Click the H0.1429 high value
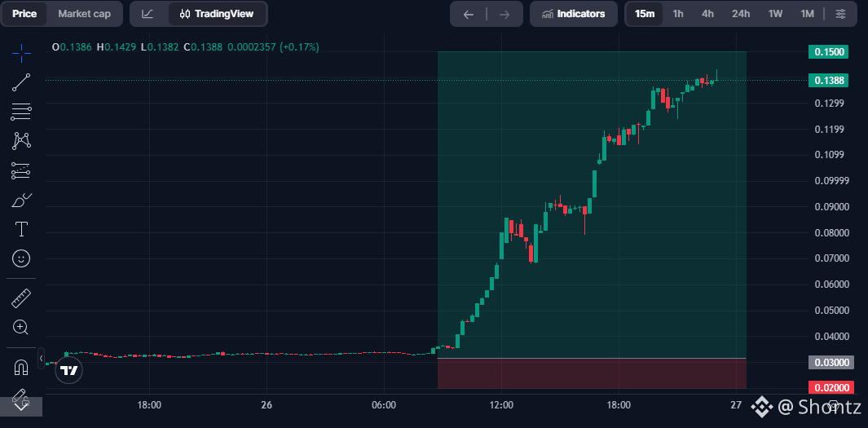The height and width of the screenshot is (428, 868). (117, 47)
